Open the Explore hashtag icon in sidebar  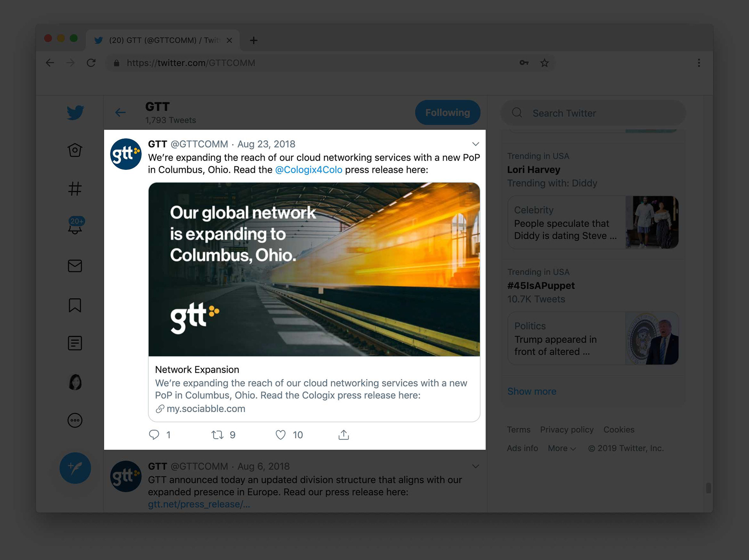(x=75, y=189)
